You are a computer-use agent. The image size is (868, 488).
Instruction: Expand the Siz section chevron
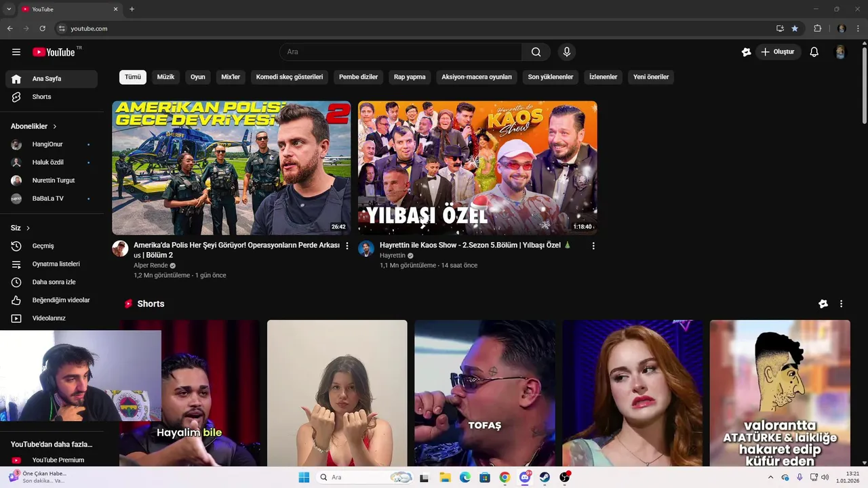tap(28, 228)
